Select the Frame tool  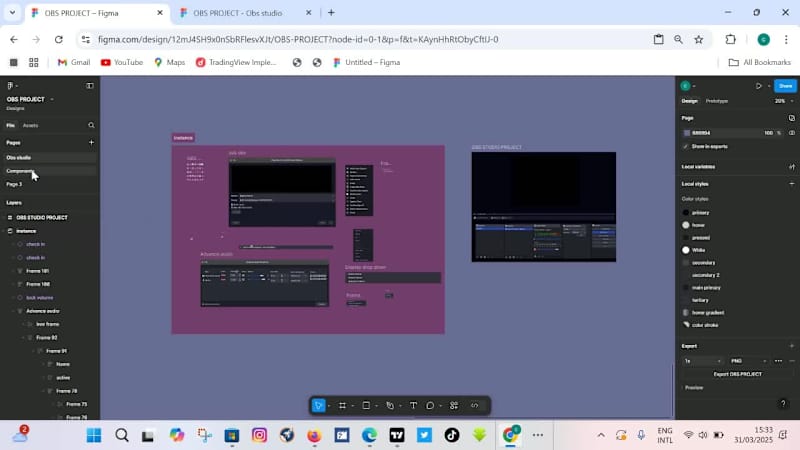[x=342, y=406]
